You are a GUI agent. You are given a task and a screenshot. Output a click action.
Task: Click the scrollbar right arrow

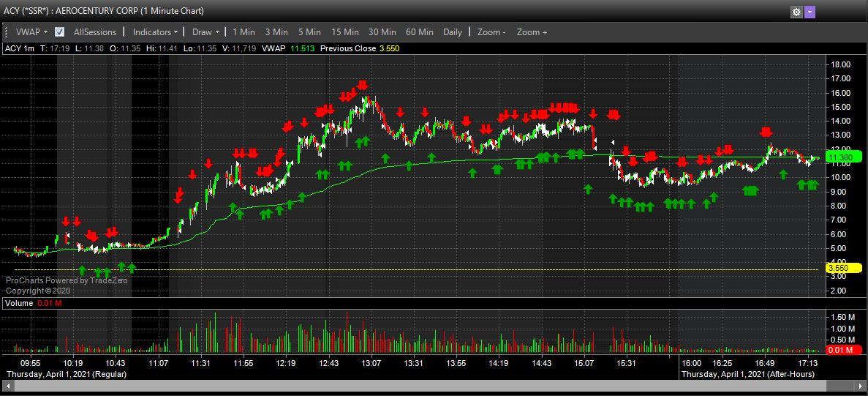[x=861, y=386]
